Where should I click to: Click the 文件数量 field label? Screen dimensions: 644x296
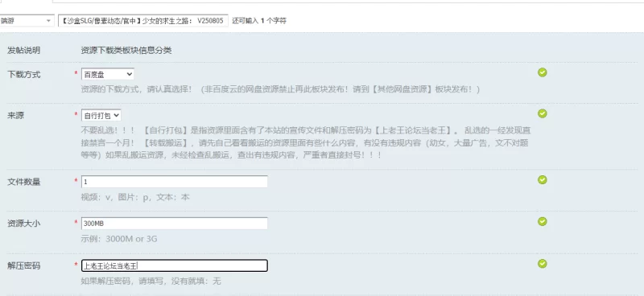tap(24, 182)
